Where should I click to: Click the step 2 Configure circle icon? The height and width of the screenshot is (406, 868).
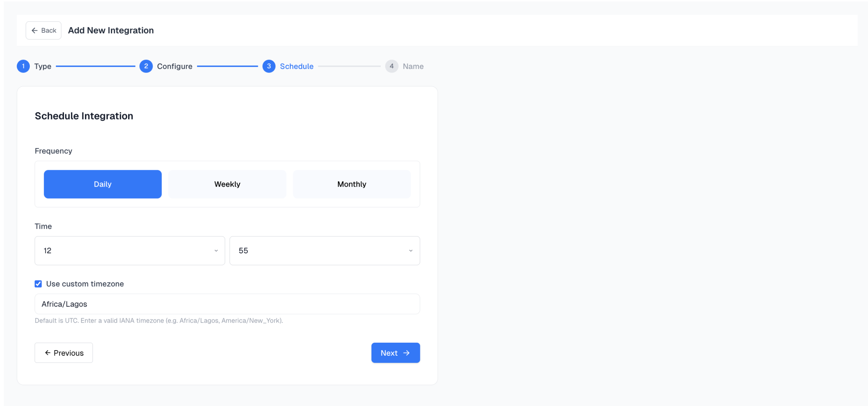point(146,66)
